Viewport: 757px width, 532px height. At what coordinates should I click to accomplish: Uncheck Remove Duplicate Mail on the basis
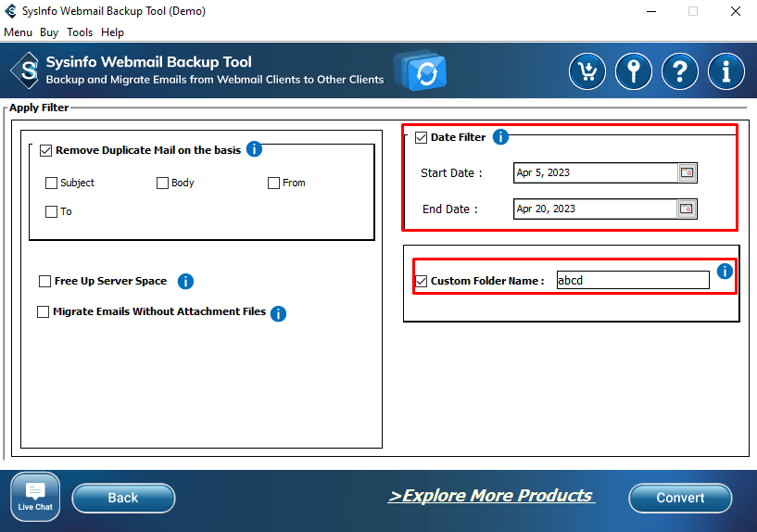(x=45, y=151)
